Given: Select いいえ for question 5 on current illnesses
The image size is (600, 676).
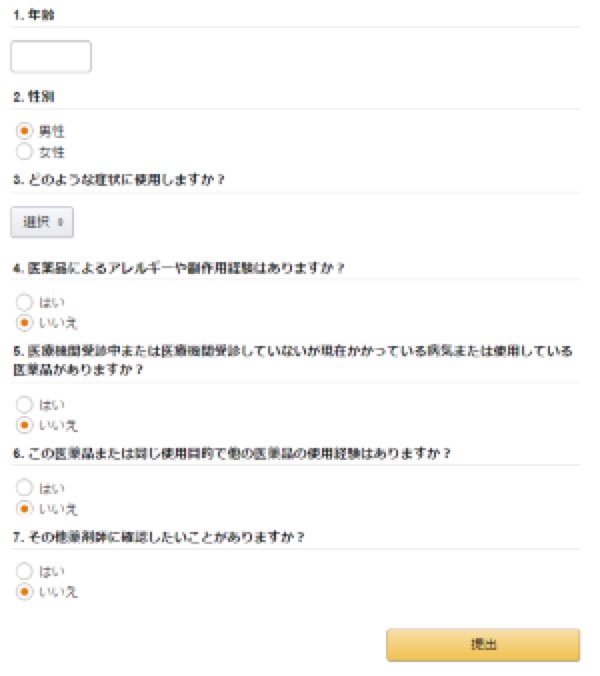Looking at the screenshot, I should [25, 426].
